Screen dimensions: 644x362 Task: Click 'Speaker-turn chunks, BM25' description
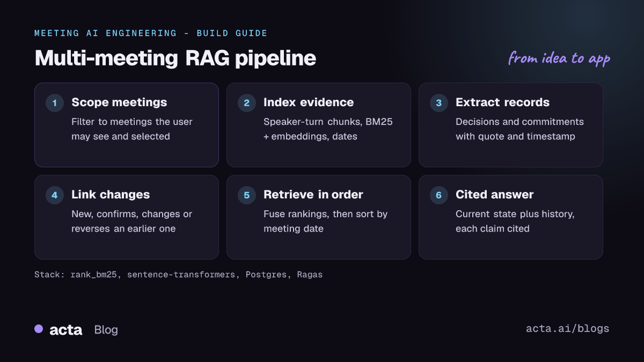pyautogui.click(x=328, y=122)
